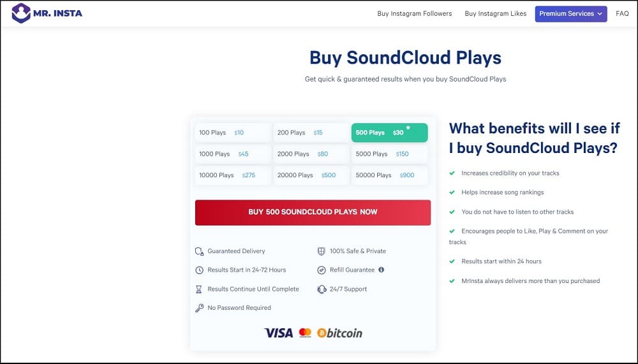Pick the 10000 Plays $275 package
638x364 pixels.
pyautogui.click(x=233, y=175)
